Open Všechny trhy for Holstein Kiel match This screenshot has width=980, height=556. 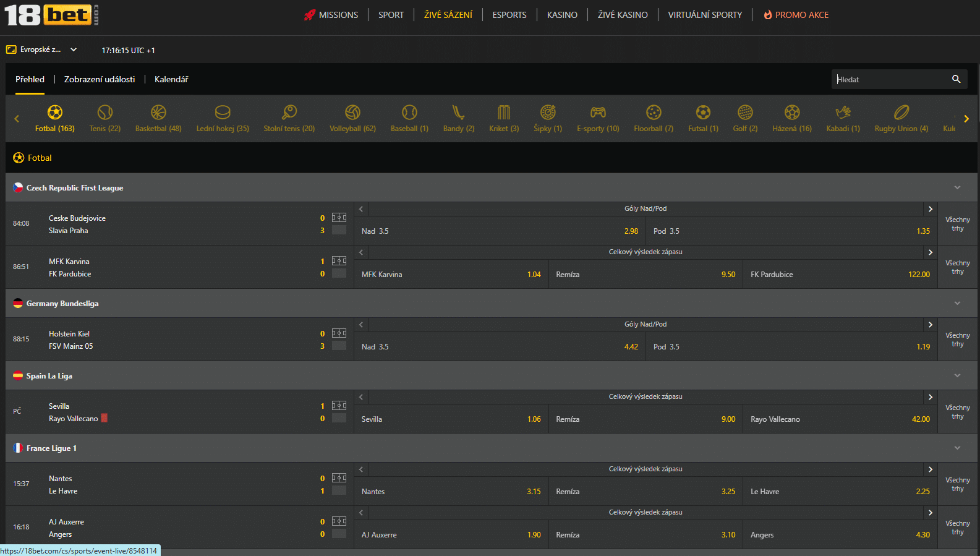pyautogui.click(x=958, y=340)
